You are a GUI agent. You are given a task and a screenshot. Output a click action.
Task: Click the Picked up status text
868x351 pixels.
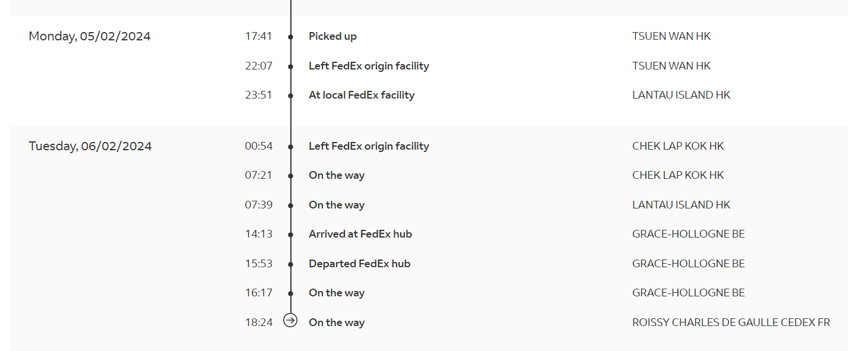tap(332, 36)
